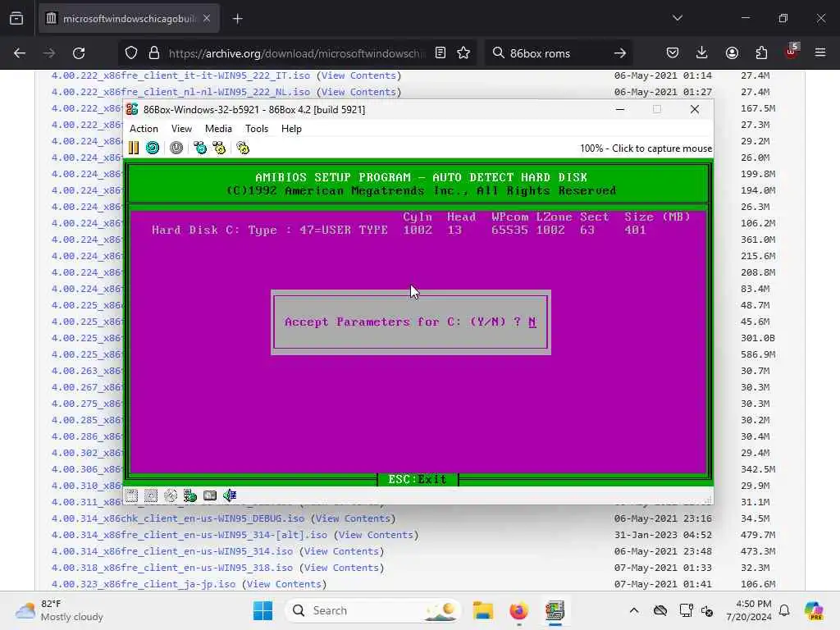Click the Accept Parameters prompt box
Image resolution: width=840 pixels, height=630 pixels.
pyautogui.click(x=411, y=322)
